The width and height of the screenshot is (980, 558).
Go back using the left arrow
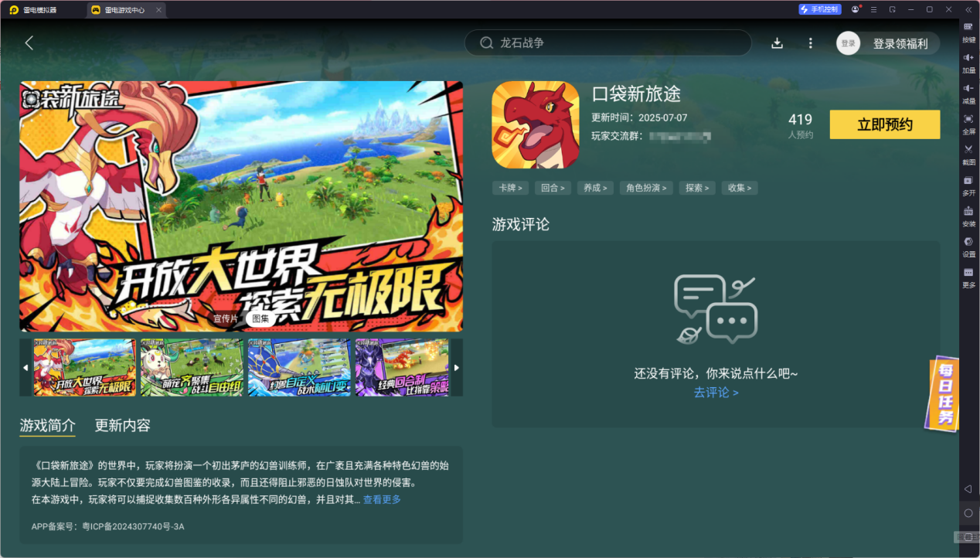29,43
